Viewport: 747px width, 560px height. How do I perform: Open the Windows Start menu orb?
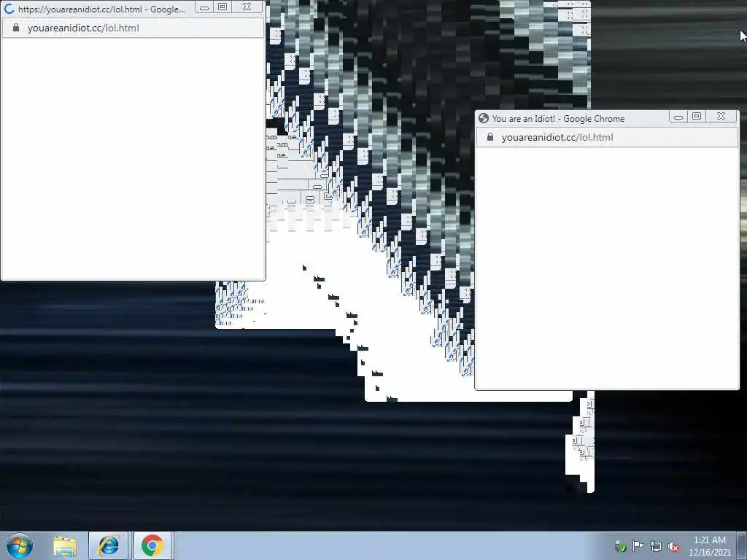click(20, 545)
